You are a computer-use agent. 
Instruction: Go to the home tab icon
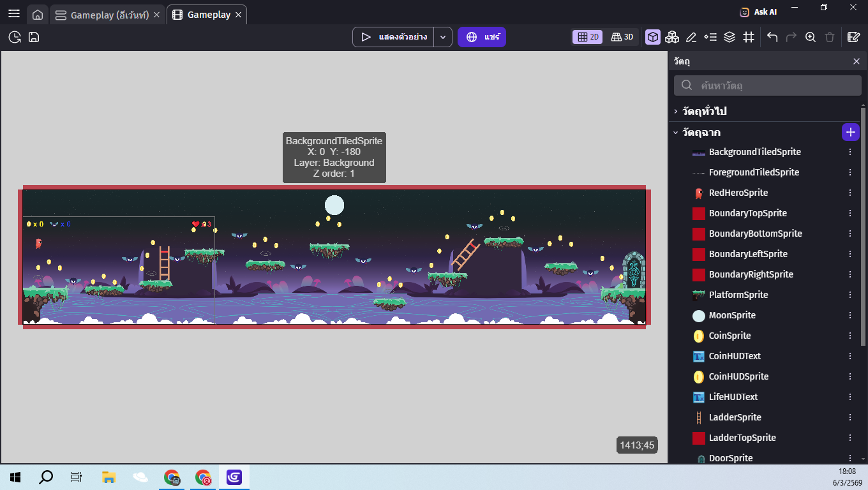pyautogui.click(x=38, y=15)
